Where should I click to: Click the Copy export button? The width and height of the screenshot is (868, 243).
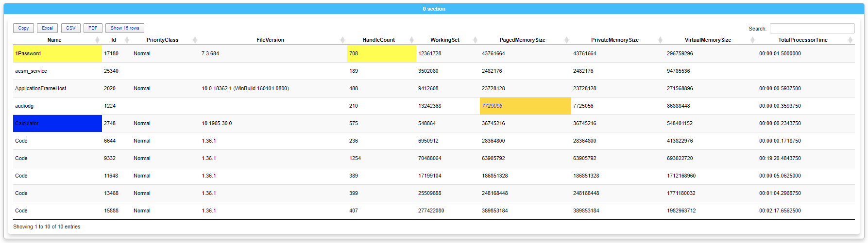pos(23,28)
